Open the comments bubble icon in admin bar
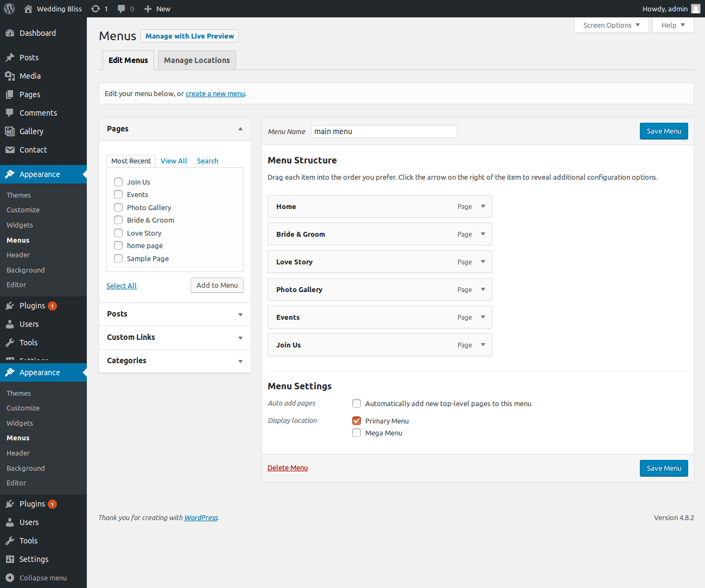Viewport: 705px width, 588px height. (122, 9)
